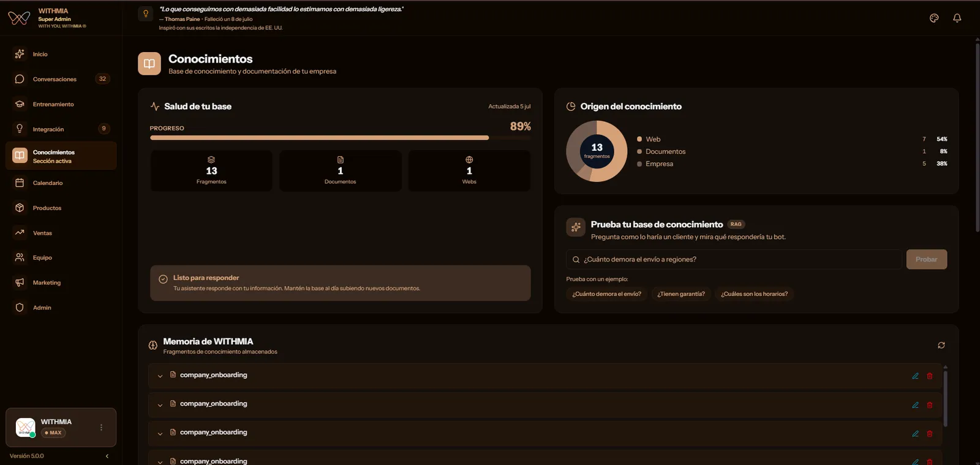
Task: Delete the first company_onboarding fragment
Action: click(x=930, y=376)
